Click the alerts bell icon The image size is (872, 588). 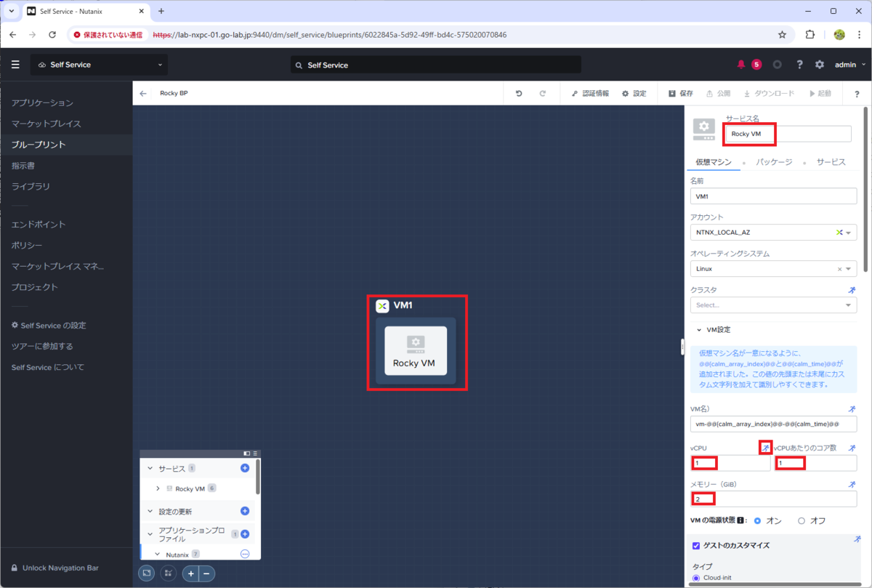[x=741, y=65]
